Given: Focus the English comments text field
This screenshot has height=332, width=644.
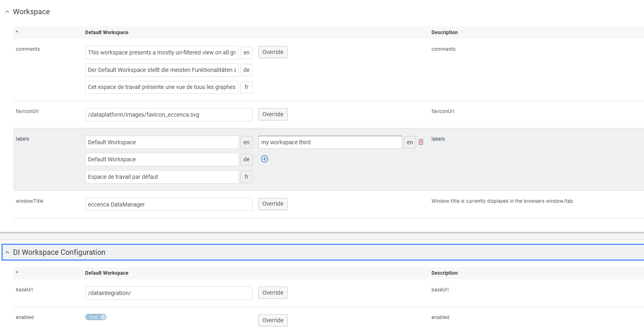Looking at the screenshot, I should [162, 52].
